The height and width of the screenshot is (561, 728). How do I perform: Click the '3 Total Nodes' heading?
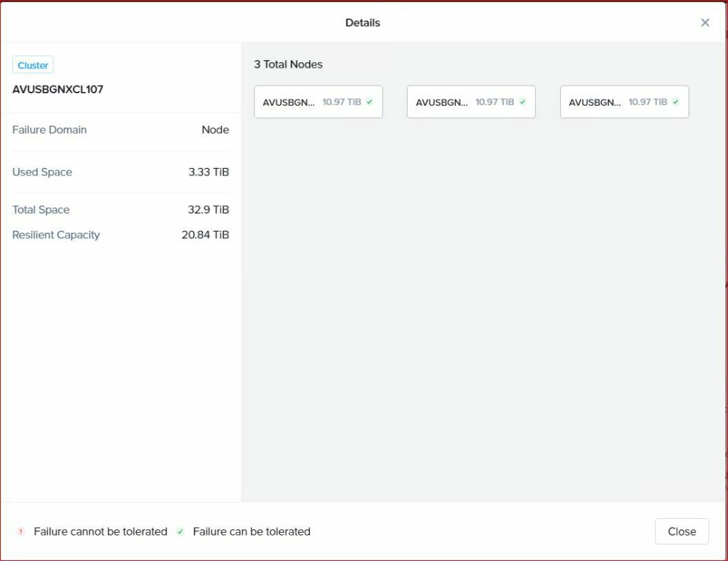(x=288, y=64)
